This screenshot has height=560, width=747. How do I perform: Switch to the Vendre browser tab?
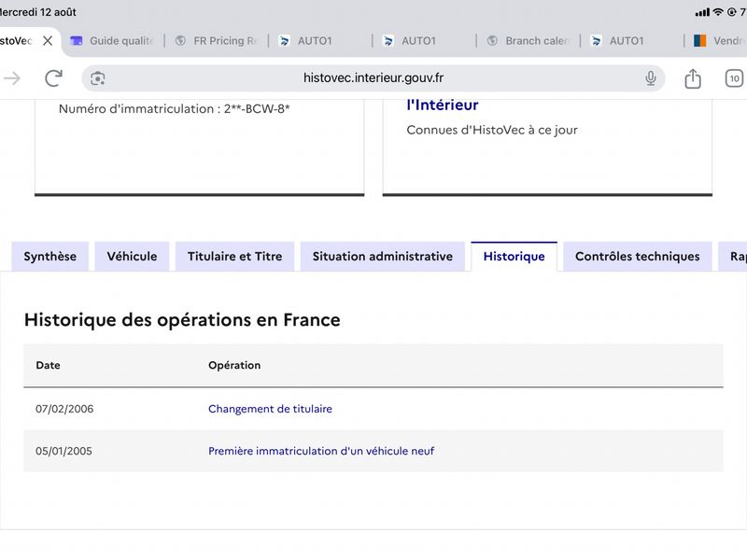718,41
